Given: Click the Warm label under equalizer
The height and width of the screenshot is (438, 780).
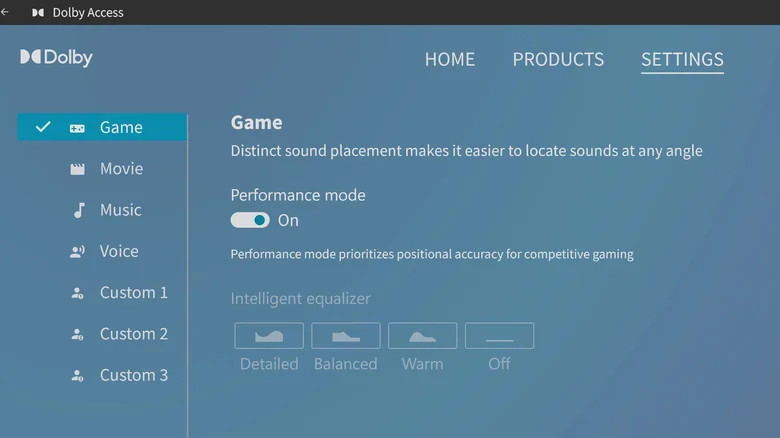Looking at the screenshot, I should (x=422, y=364).
